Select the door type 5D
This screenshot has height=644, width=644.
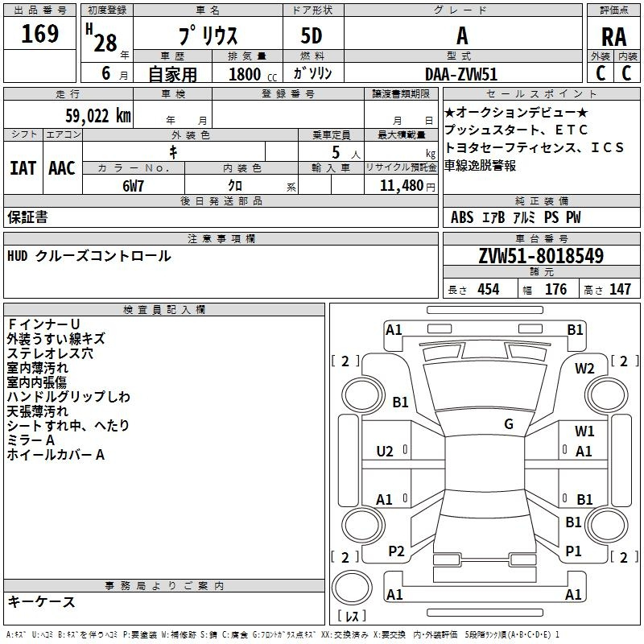[x=312, y=36]
